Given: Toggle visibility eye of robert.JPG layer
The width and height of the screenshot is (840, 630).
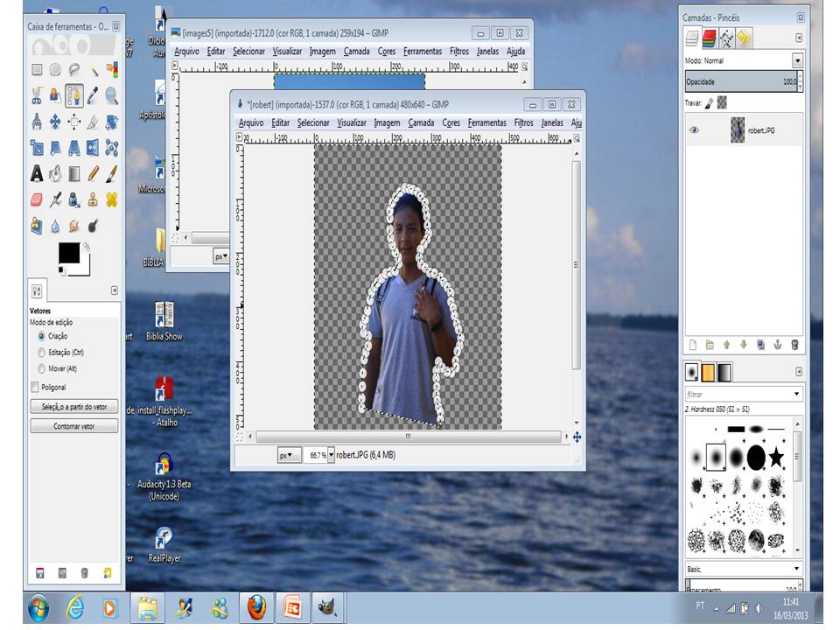Looking at the screenshot, I should coord(694,130).
